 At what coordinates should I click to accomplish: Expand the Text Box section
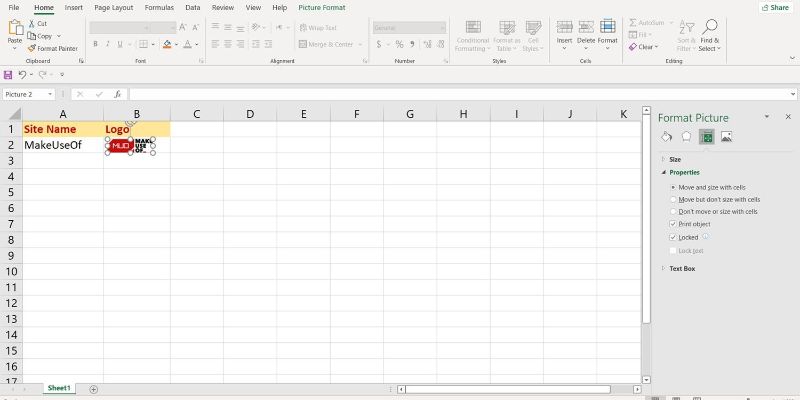click(663, 268)
